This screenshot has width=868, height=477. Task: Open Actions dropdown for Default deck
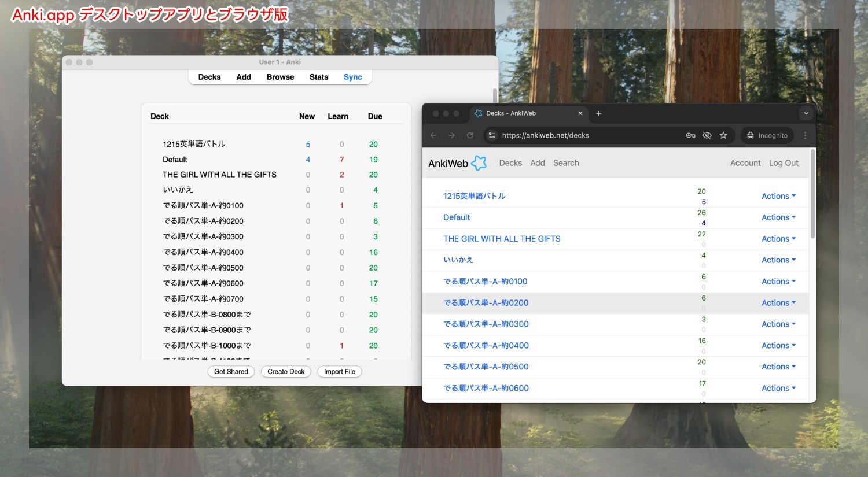click(778, 217)
